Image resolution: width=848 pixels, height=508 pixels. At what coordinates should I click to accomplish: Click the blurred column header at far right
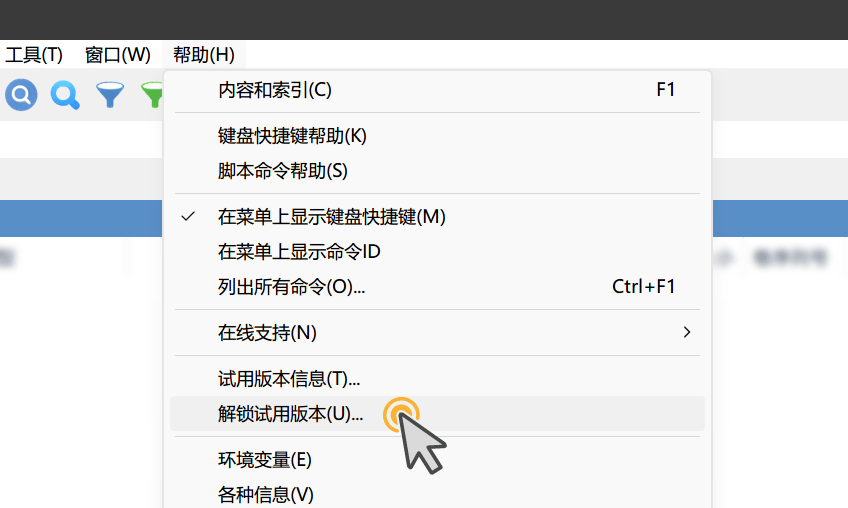pos(791,257)
